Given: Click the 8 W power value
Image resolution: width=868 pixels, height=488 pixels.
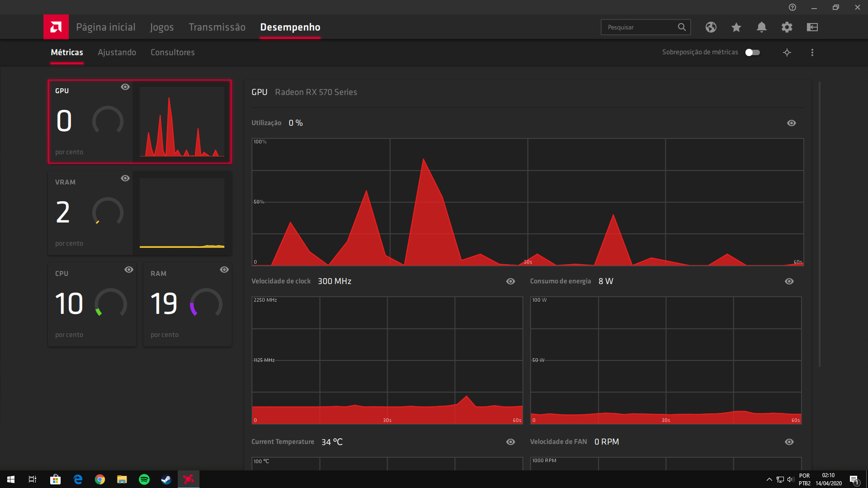Looking at the screenshot, I should [x=606, y=281].
